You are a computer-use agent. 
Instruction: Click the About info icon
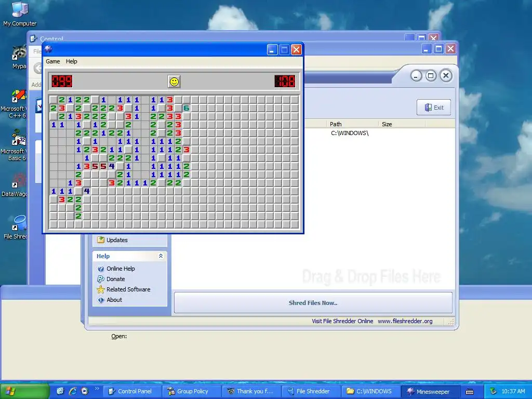click(x=101, y=300)
